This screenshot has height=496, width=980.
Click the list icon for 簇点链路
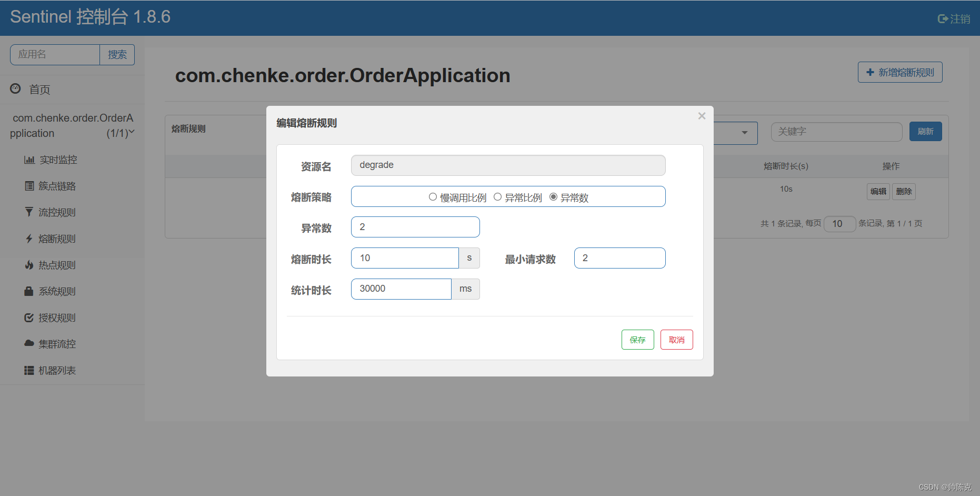29,186
